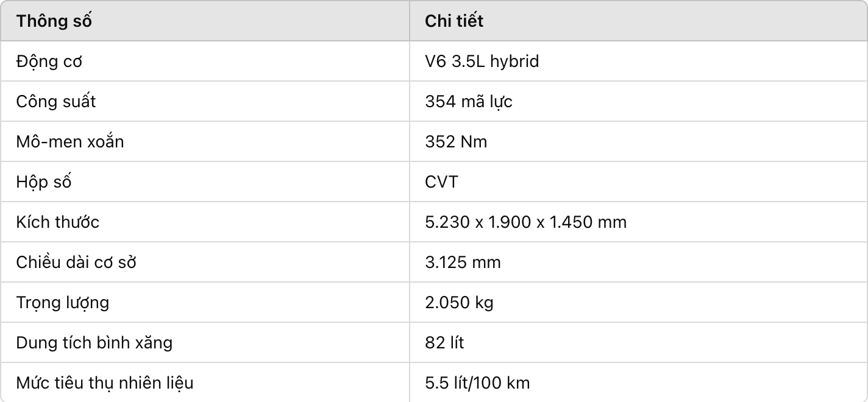Select the "Động cơ" row label

click(x=49, y=62)
